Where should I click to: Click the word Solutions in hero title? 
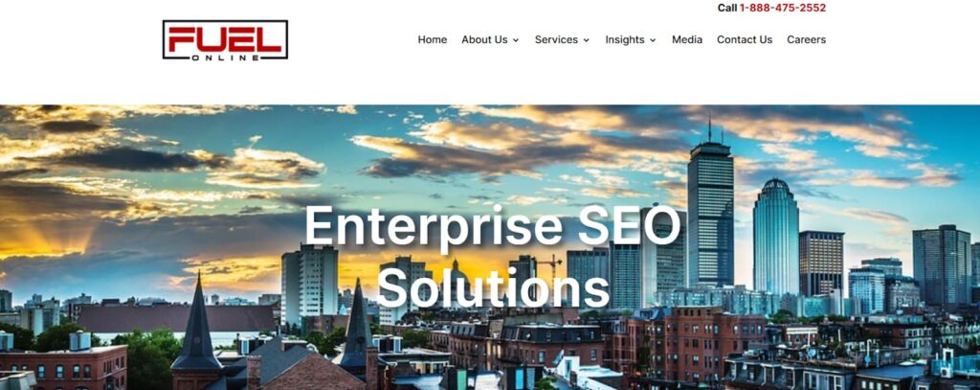coord(493,287)
